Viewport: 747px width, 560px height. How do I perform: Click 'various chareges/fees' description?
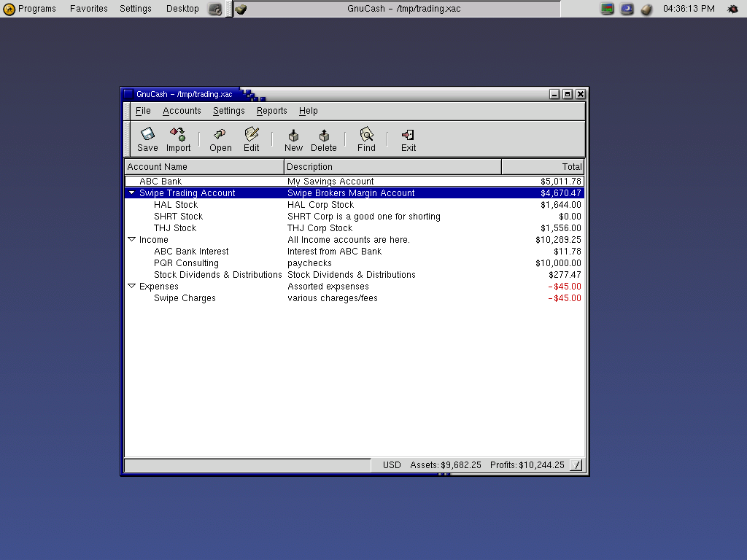332,298
